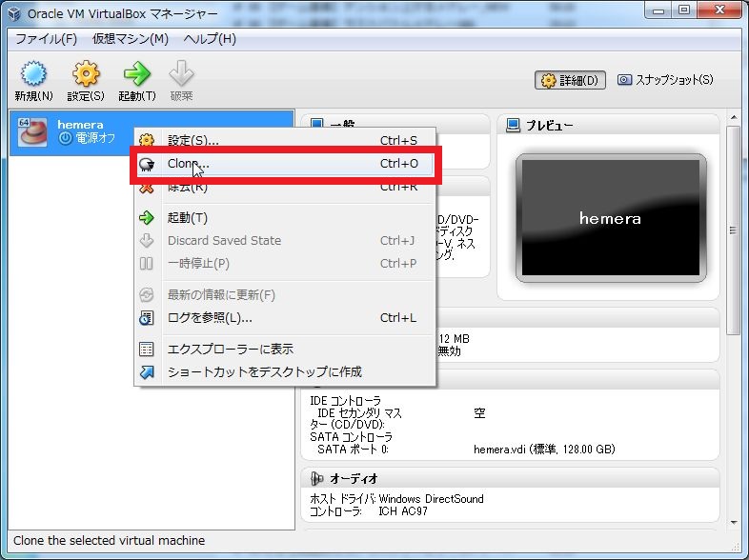Choose ショートカットをデスクトップに作成 menu entry

(x=285, y=371)
